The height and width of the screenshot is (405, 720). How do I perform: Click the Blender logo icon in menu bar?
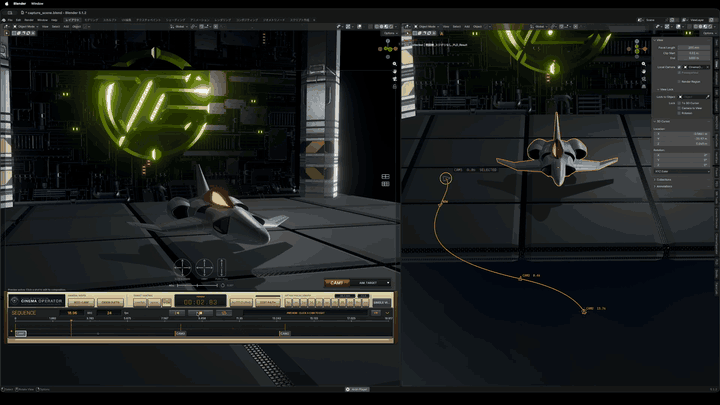tap(4, 20)
